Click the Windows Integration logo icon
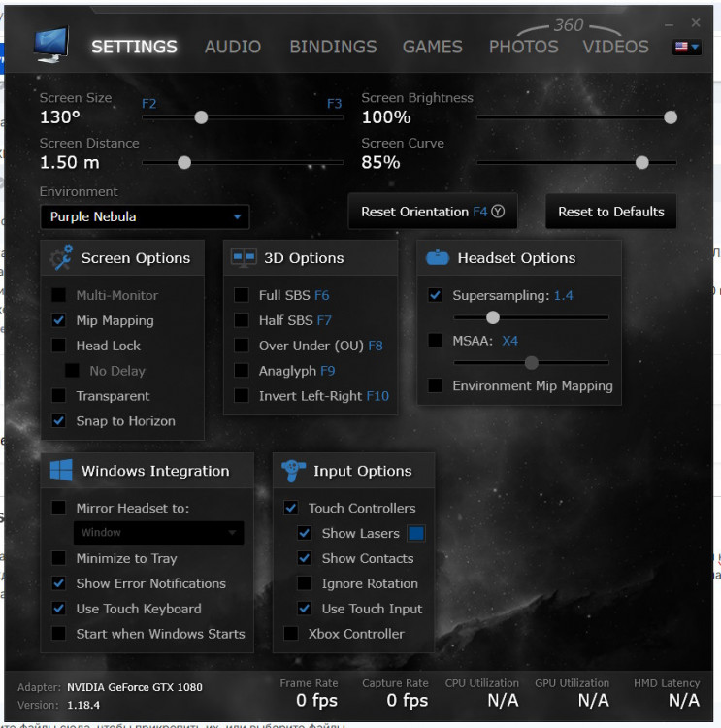This screenshot has height=728, width=721. coord(61,471)
